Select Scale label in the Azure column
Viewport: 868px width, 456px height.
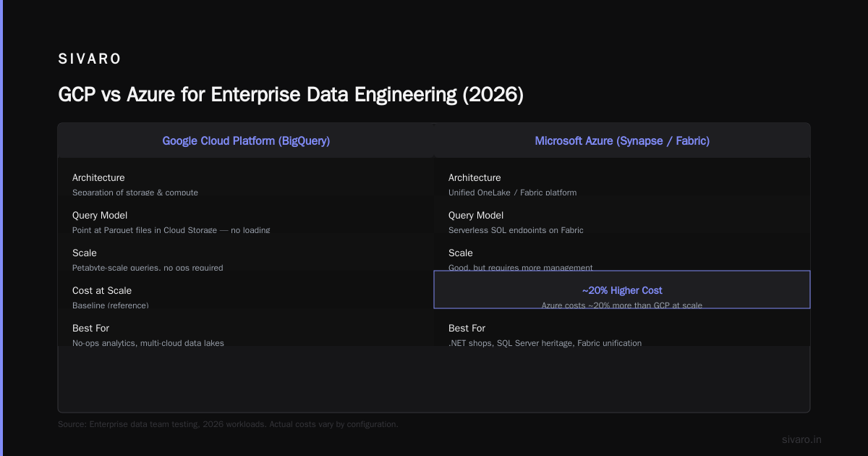(x=461, y=253)
